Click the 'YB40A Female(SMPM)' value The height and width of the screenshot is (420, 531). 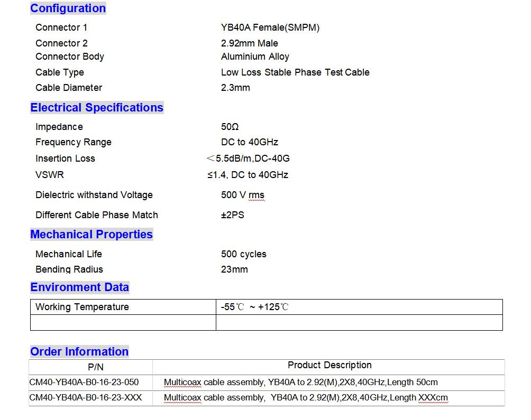[270, 27]
